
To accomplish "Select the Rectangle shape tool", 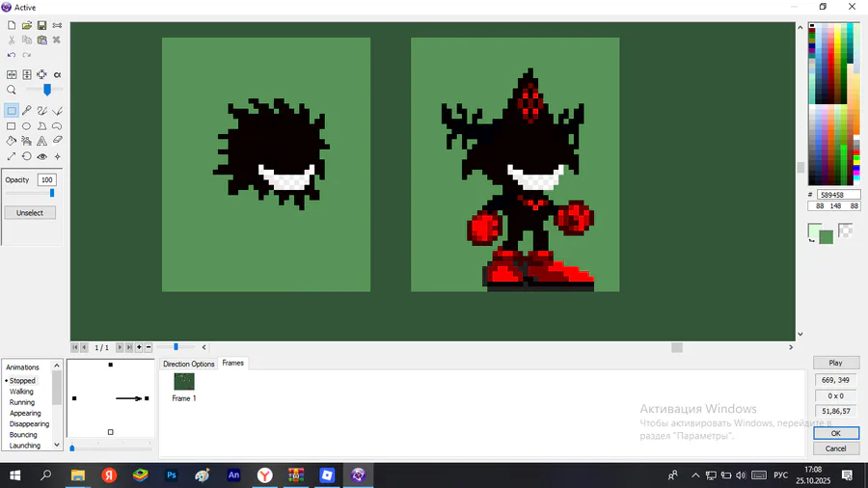I will 11,126.
